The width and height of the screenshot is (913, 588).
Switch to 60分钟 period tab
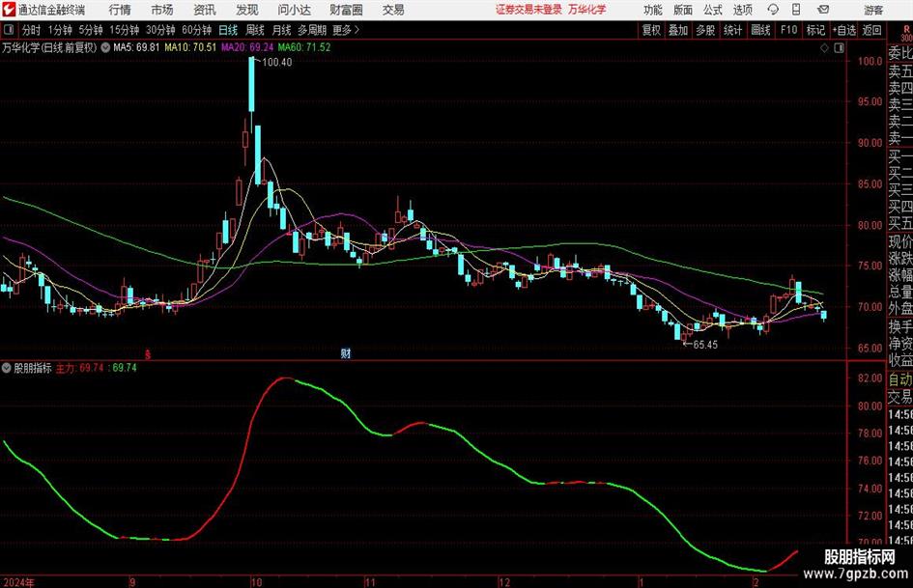(197, 30)
